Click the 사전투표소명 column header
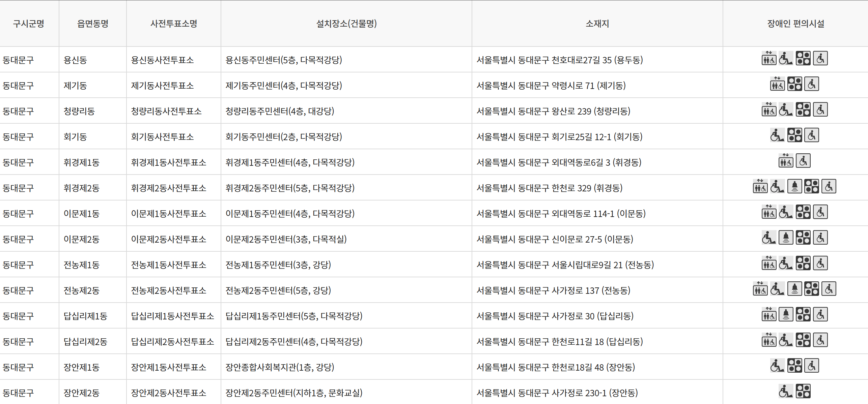Viewport: 868px width, 404px height. click(174, 24)
